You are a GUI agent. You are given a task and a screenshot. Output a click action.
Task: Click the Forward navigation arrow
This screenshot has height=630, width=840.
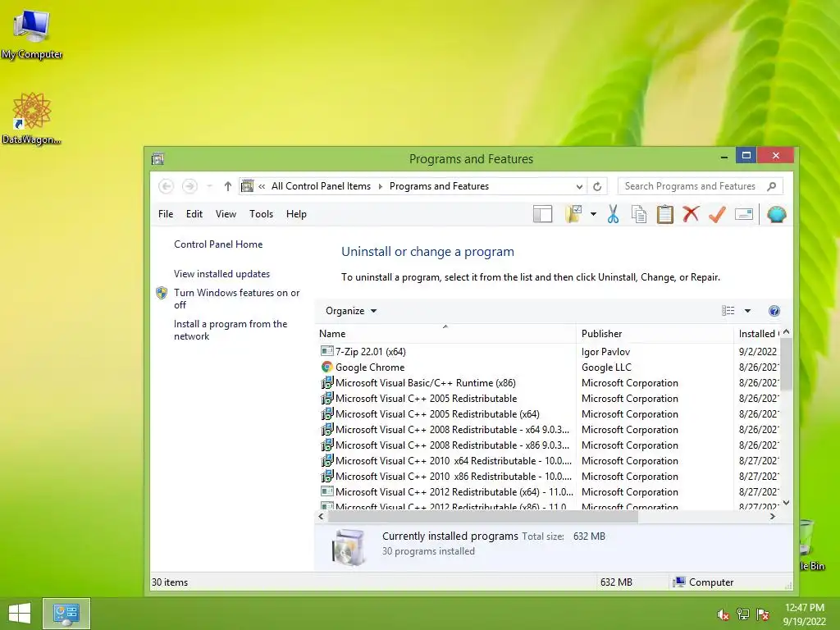click(189, 186)
